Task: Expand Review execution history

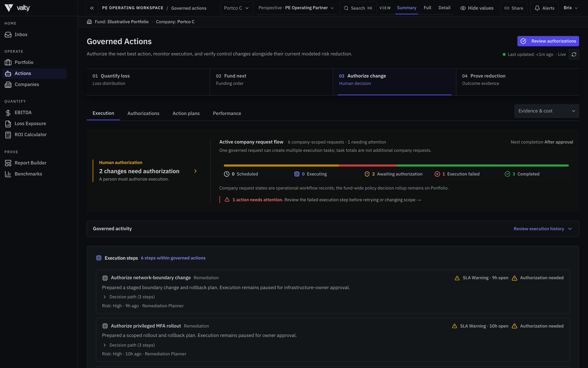Action: point(543,229)
